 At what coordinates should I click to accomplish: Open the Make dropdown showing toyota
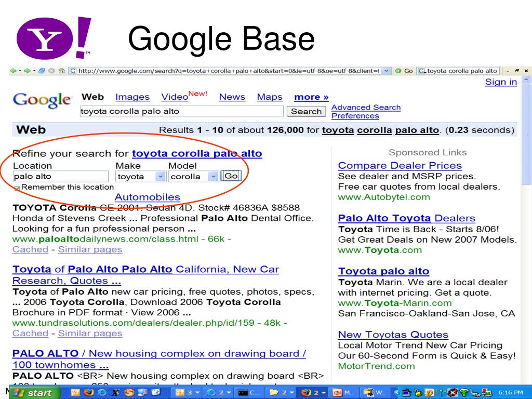[x=140, y=177]
